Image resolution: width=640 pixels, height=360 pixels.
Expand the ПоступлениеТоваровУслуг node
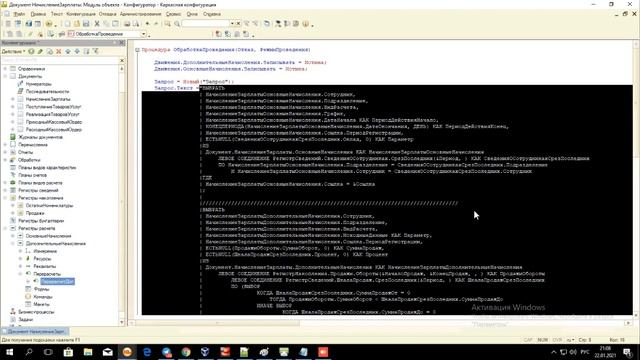click(13, 107)
